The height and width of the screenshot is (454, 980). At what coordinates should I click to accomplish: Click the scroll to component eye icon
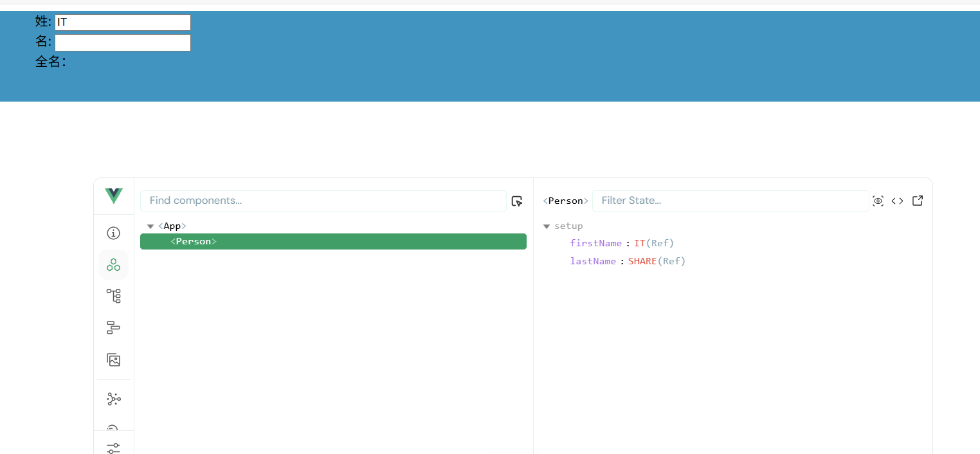pyautogui.click(x=878, y=201)
